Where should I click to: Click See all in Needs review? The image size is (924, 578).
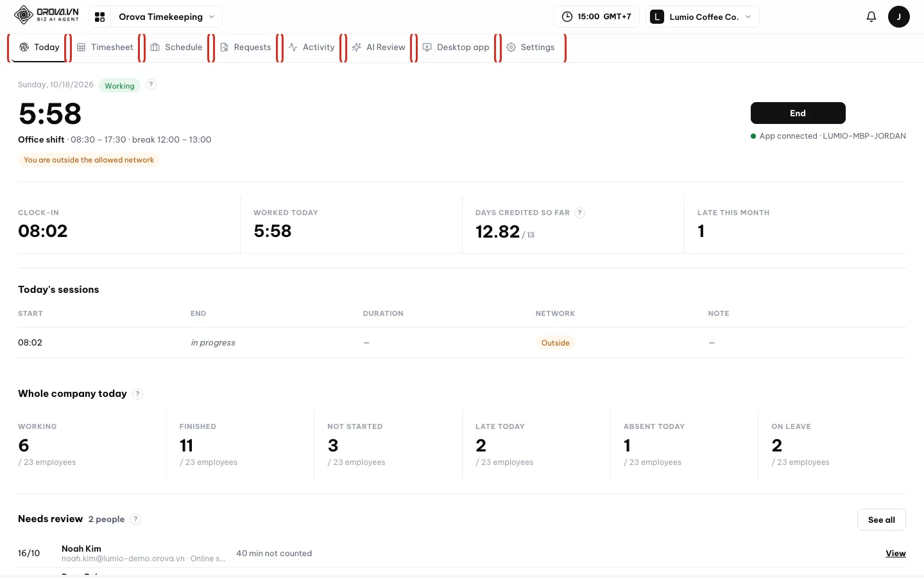coord(881,520)
